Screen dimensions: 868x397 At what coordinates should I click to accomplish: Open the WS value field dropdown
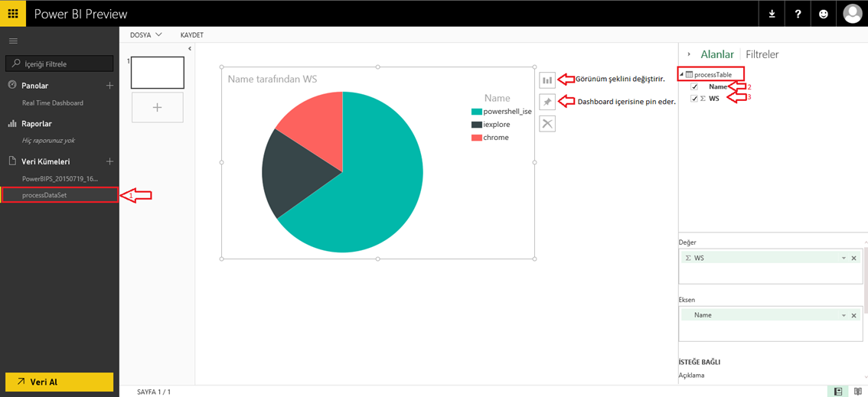pos(844,259)
